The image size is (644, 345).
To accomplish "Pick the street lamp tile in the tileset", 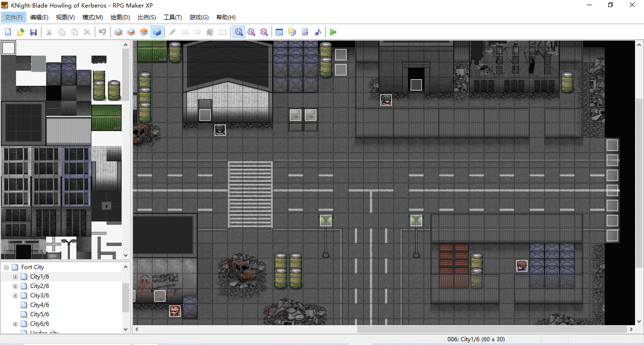I will [x=69, y=248].
